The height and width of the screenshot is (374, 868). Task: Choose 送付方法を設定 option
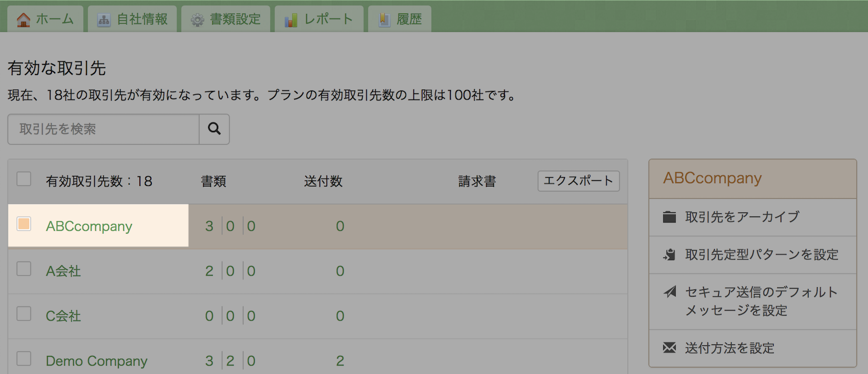point(753,348)
